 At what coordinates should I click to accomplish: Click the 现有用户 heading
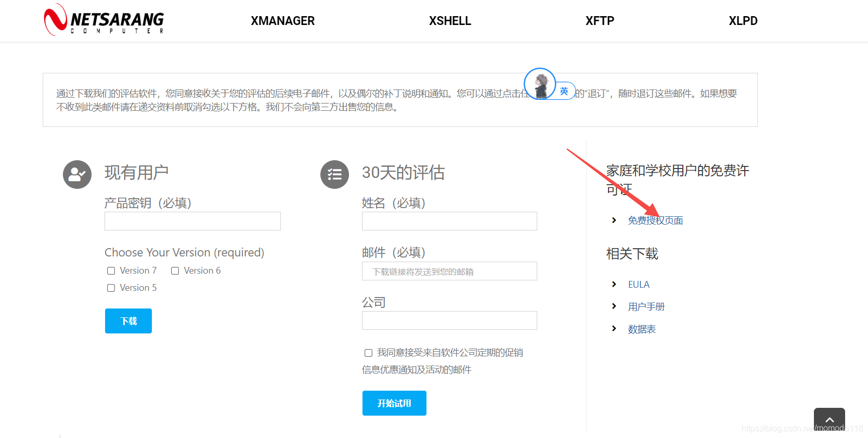pos(136,173)
